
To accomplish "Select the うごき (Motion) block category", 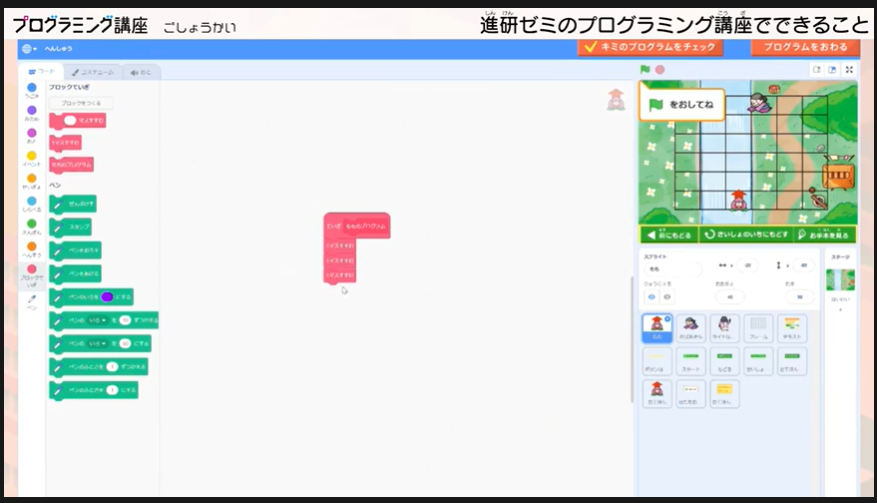I will point(32,91).
